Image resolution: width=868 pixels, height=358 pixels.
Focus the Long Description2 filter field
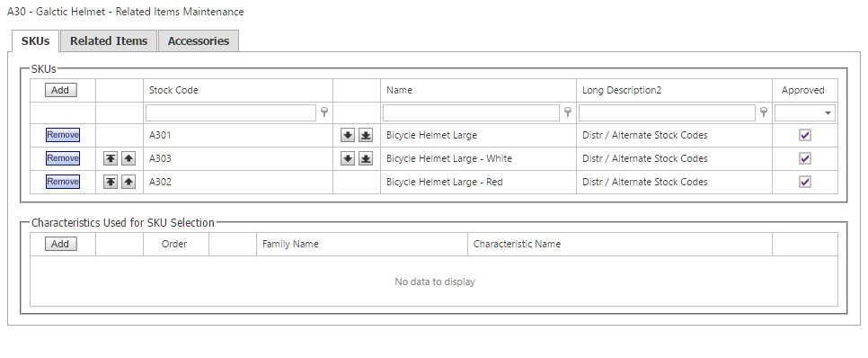click(667, 113)
